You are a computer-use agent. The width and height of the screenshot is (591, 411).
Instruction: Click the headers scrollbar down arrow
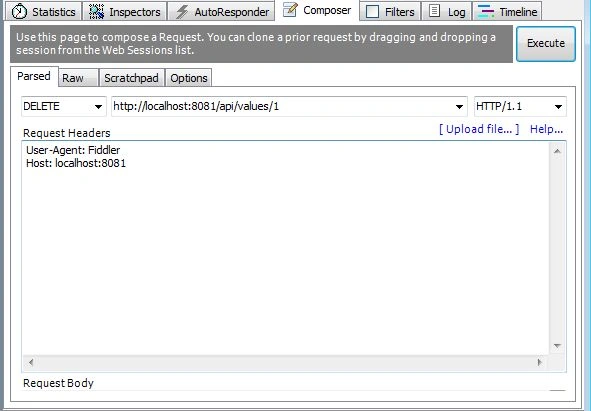[557, 346]
